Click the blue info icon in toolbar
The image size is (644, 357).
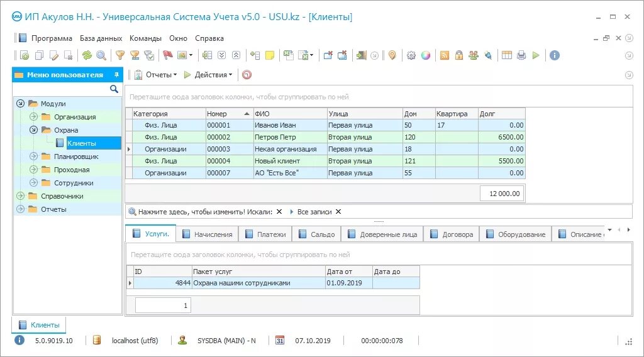(x=555, y=55)
